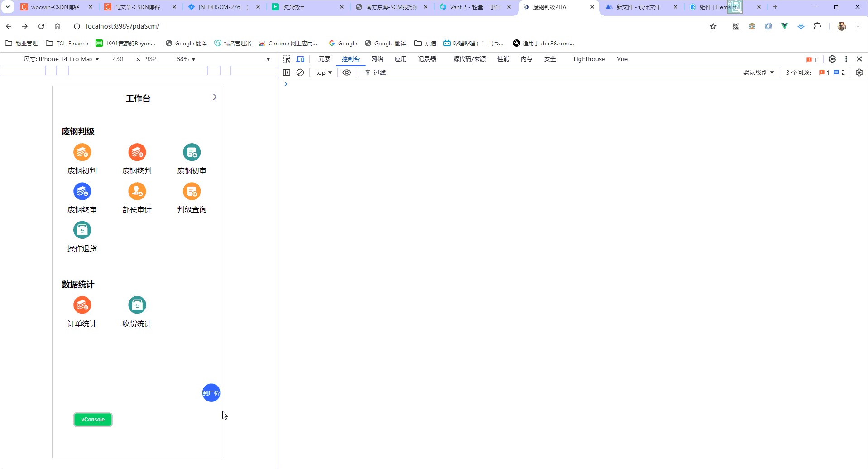Open 判级查询 from the grid
Image resolution: width=868 pixels, height=469 pixels.
point(192,198)
